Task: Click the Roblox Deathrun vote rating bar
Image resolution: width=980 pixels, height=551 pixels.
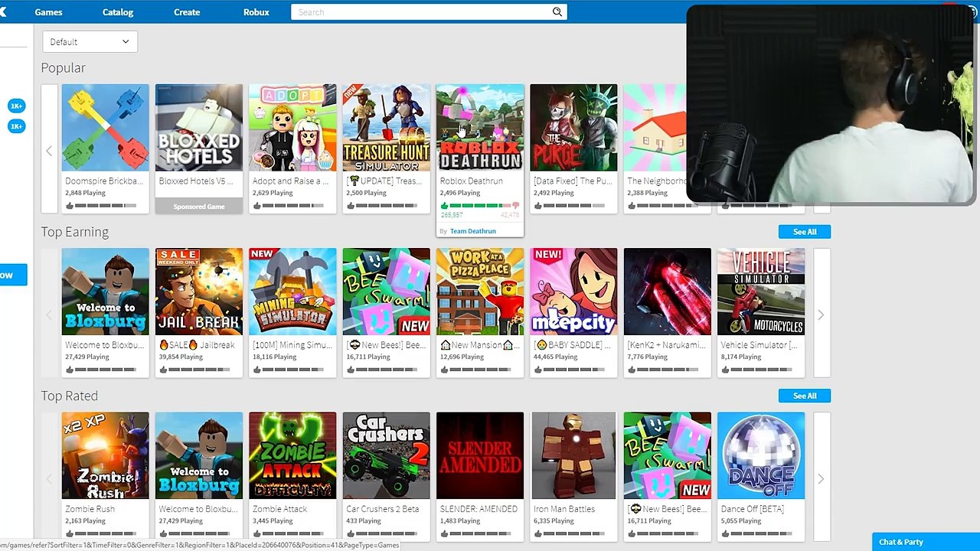Action: point(480,206)
